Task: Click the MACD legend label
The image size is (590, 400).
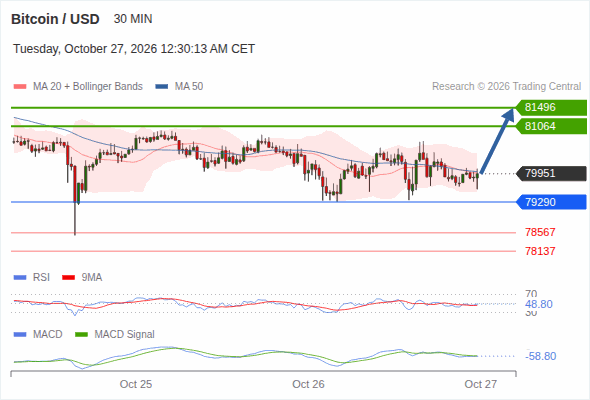Action: point(47,334)
